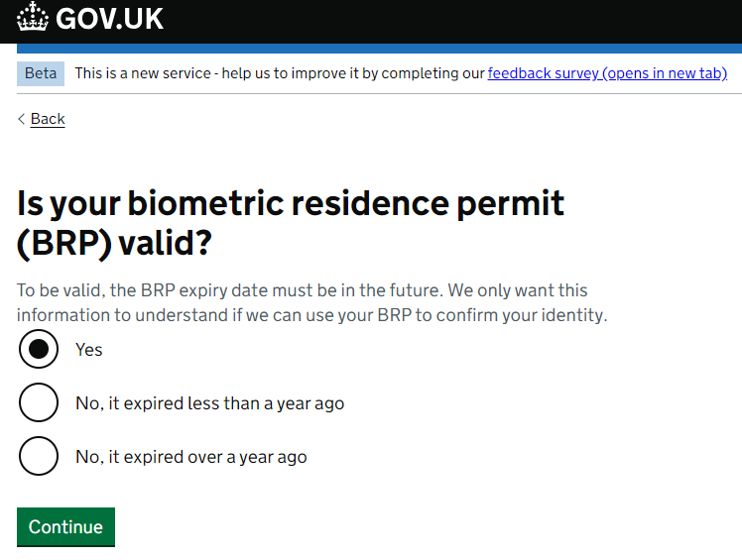This screenshot has width=742, height=560.
Task: Click the GOV.UK crown logo icon
Action: pos(33,17)
